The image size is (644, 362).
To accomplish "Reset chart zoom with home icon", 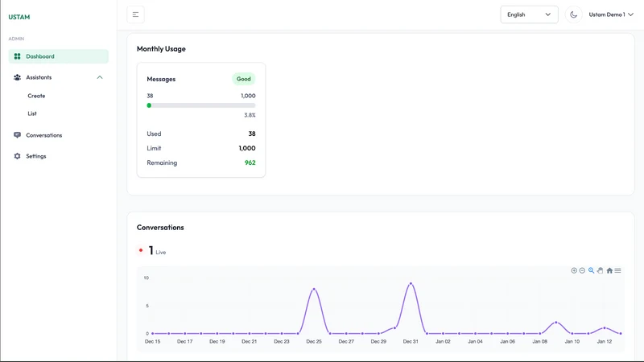I will click(609, 270).
